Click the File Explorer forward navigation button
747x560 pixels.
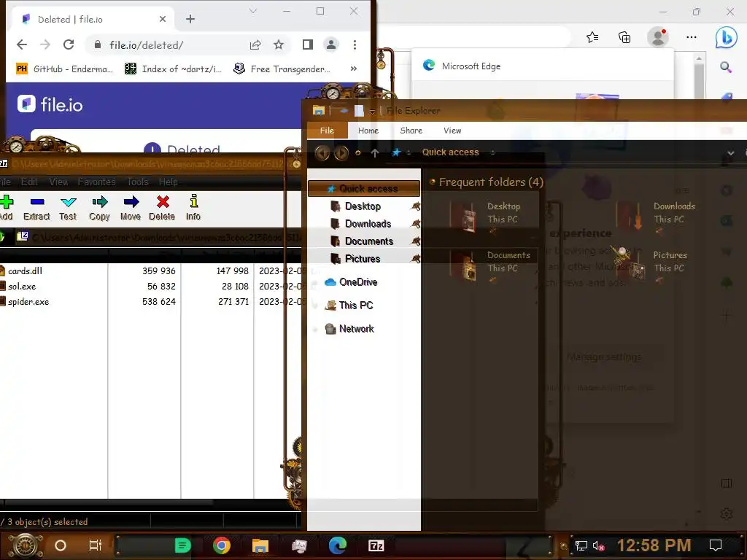coord(341,153)
